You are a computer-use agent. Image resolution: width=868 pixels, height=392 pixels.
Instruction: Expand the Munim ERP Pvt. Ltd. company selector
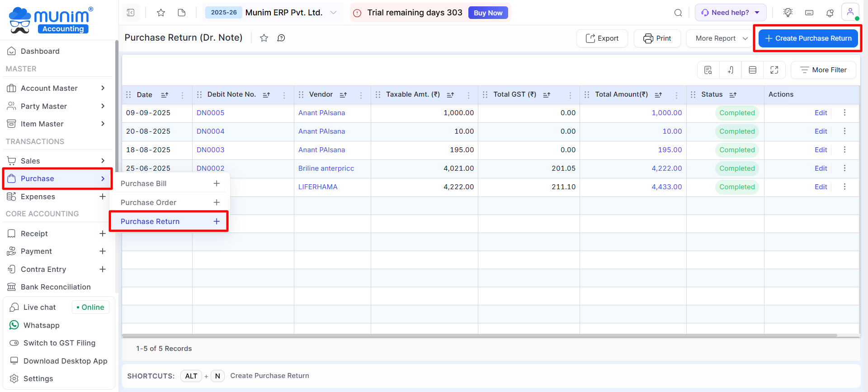333,13
